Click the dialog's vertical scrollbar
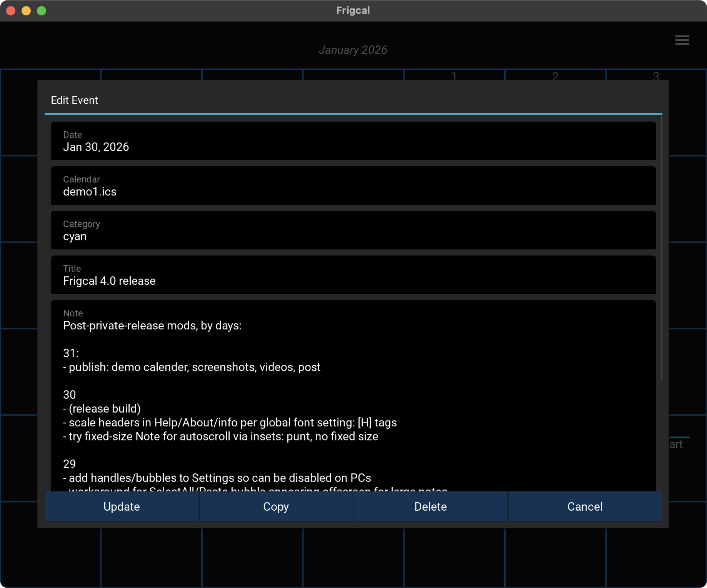 pos(661,250)
